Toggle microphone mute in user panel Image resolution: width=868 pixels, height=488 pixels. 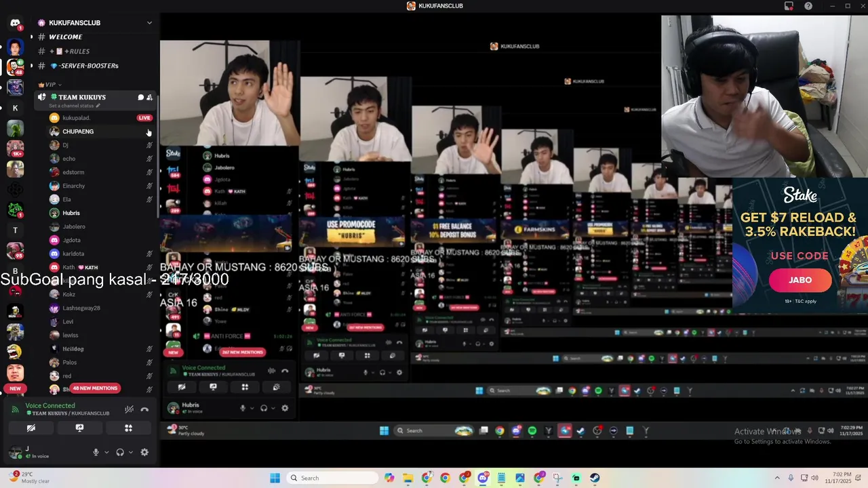tap(96, 452)
